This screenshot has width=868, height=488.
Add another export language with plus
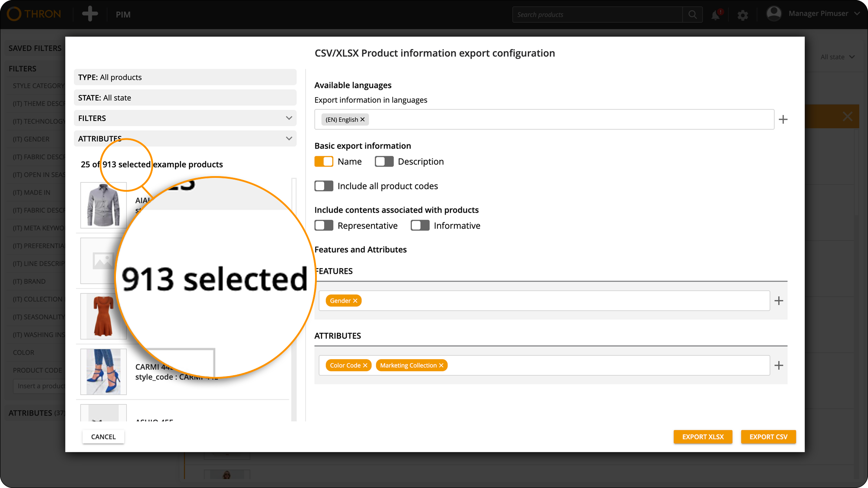coord(783,119)
